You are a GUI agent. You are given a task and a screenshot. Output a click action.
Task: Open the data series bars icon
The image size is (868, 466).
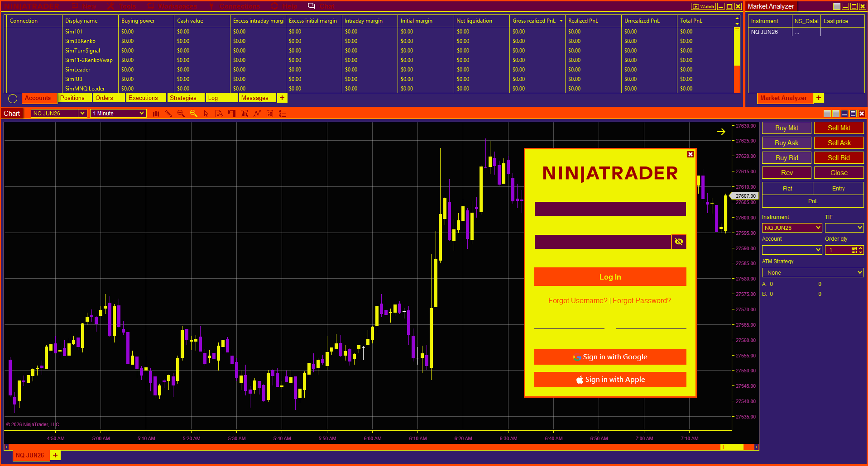pos(245,114)
